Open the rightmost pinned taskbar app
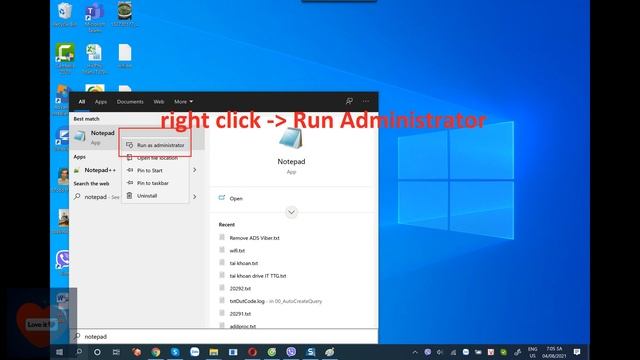This screenshot has width=640, height=360. tap(330, 352)
